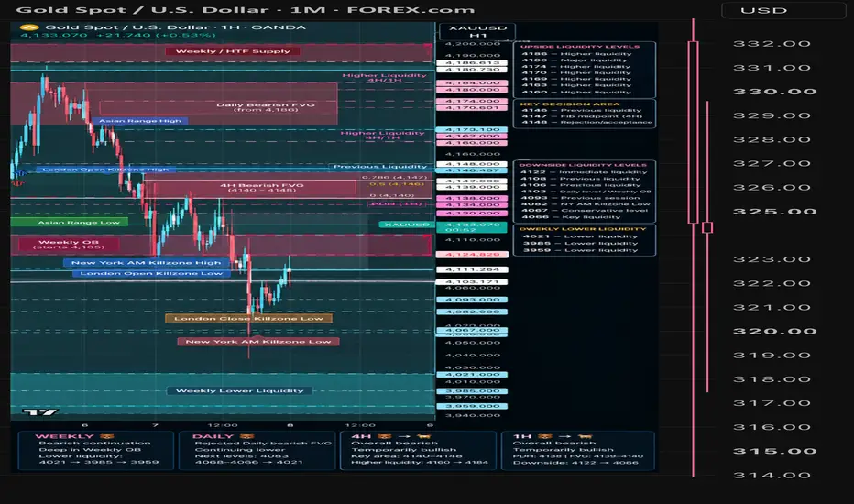854x504 pixels.
Task: Click the '4082 – NY AM Killzone Low' row
Action: point(585,204)
